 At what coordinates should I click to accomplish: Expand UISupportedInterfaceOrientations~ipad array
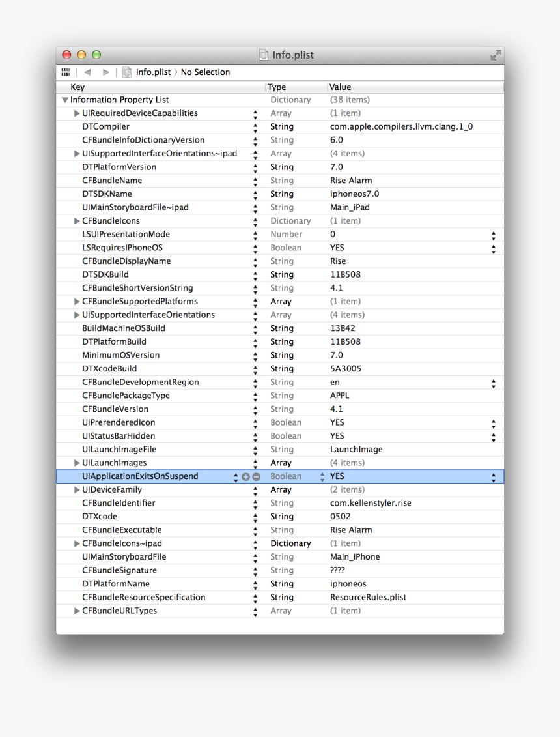(77, 154)
